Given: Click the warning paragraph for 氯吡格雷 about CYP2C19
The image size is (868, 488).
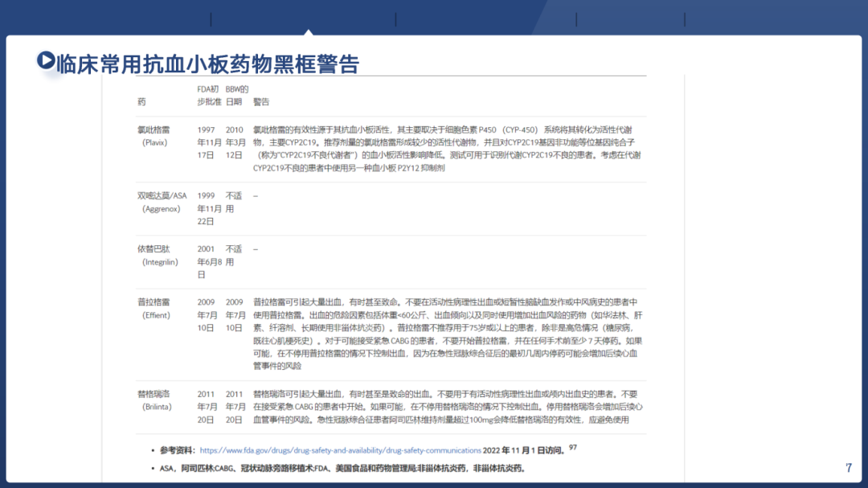Looking at the screenshot, I should coord(447,149).
